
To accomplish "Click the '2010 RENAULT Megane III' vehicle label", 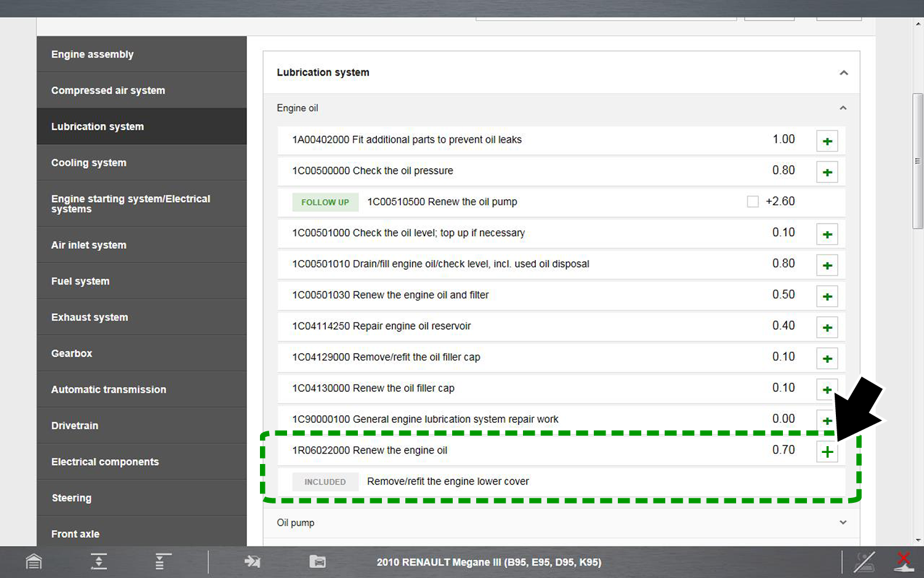I will [488, 562].
